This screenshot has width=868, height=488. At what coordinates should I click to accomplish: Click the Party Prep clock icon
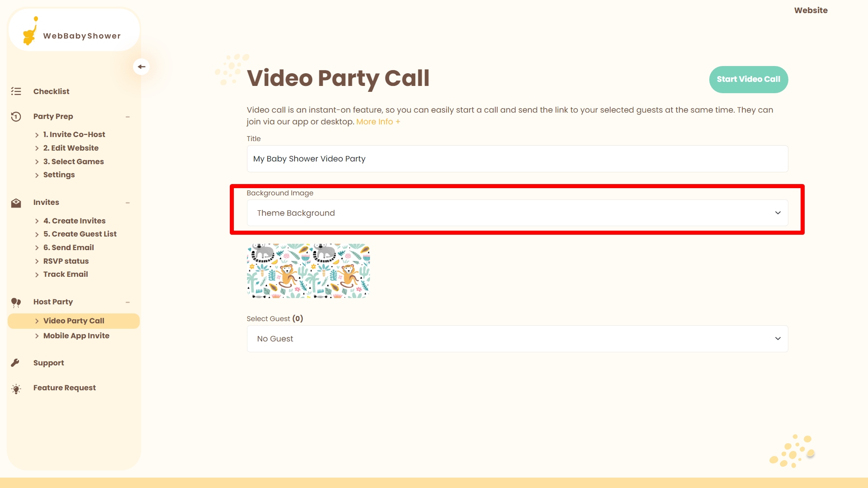(16, 116)
